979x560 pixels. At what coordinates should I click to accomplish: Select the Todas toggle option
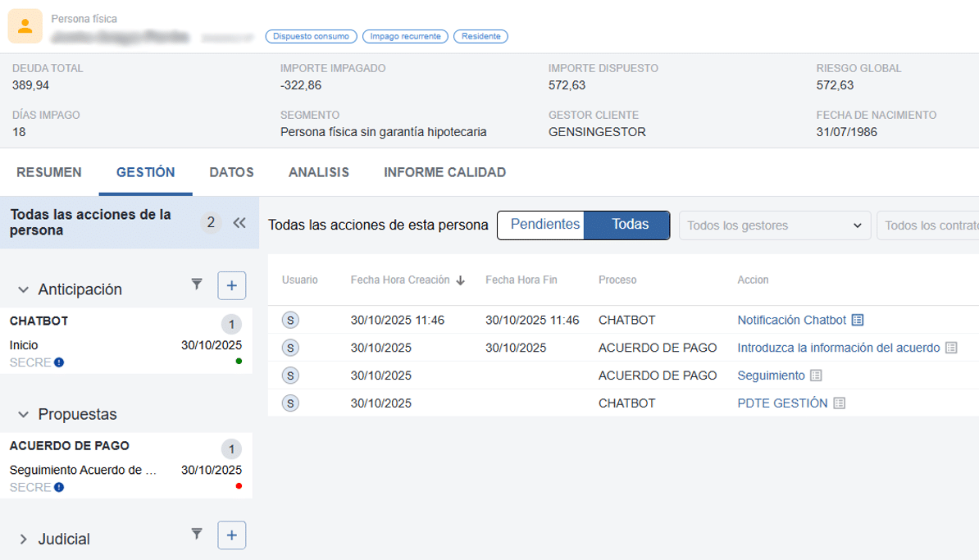coord(630,225)
